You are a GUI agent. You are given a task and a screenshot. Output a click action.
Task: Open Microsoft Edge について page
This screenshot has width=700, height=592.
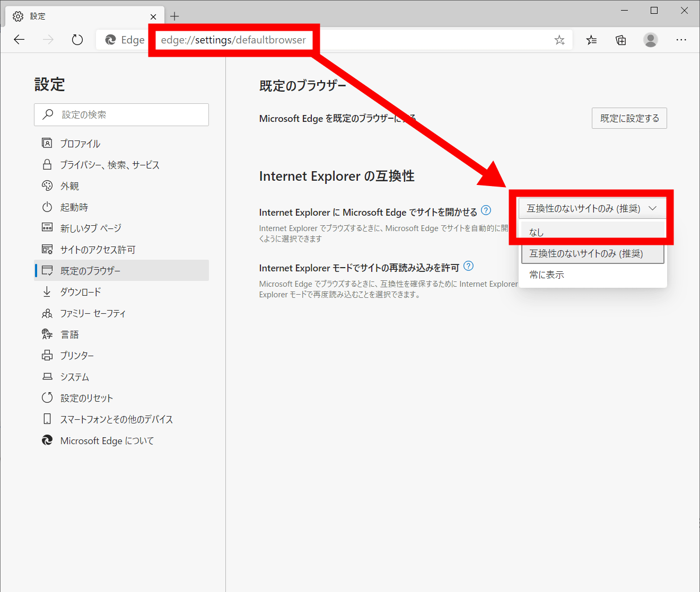point(121,440)
